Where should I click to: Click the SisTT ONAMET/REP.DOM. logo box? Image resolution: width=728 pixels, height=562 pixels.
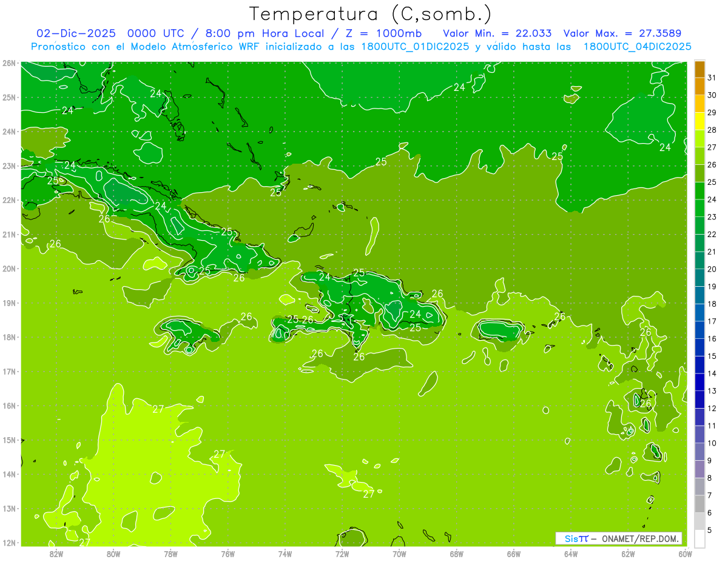pyautogui.click(x=619, y=538)
